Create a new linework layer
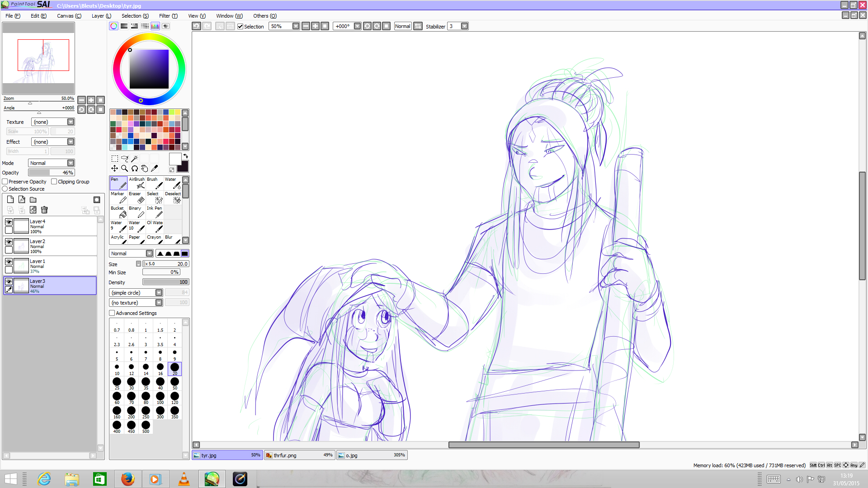Viewport: 868px width, 488px height. click(x=22, y=200)
